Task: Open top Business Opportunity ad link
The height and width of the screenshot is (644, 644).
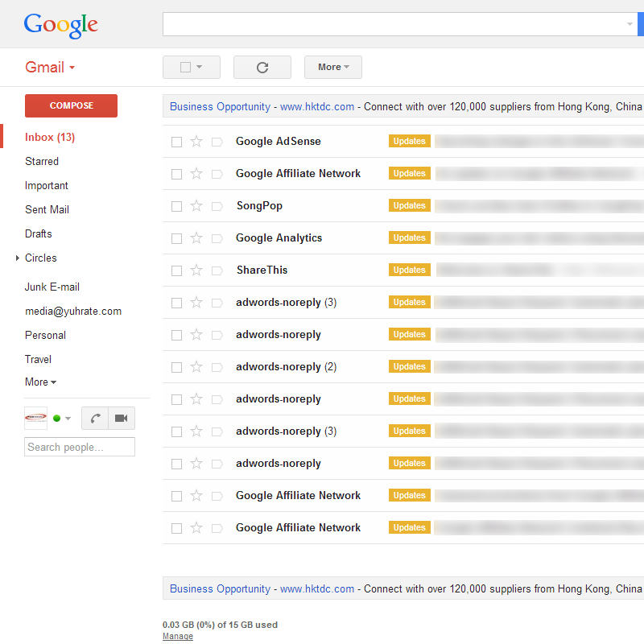Action: pos(220,107)
